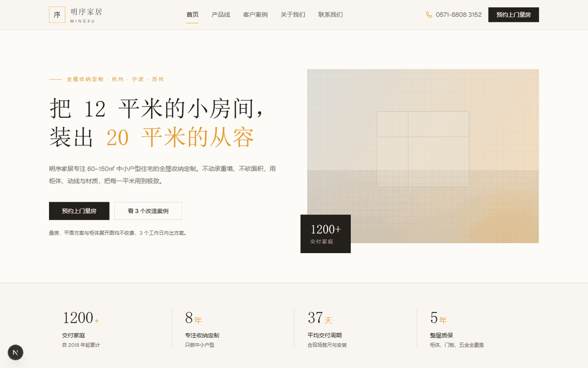Click the hero room illustration image
588x368 pixels.
click(423, 156)
